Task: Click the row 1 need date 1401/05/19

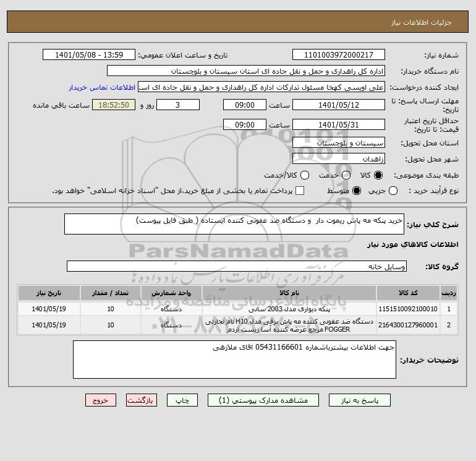Action: (49, 309)
